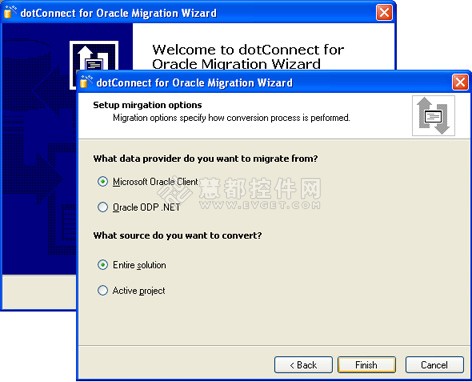Click "What data provider do you want to migrate from?"
This screenshot has height=382, width=472.
(205, 159)
